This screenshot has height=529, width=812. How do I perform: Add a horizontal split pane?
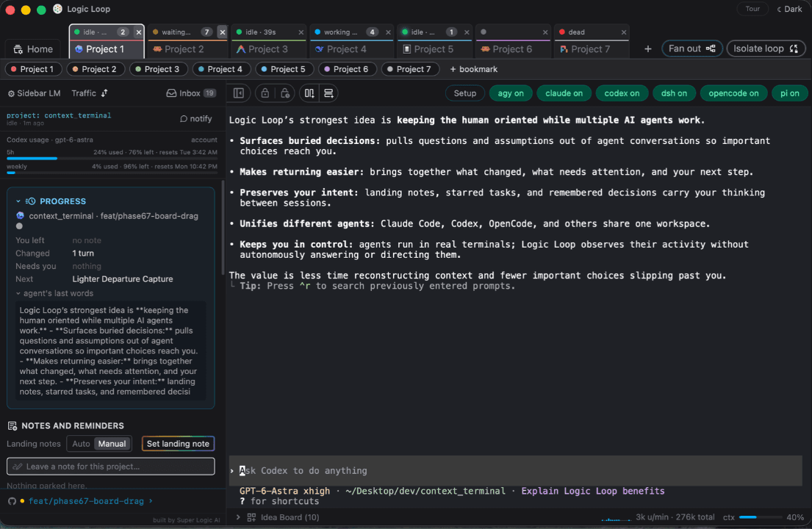(x=328, y=93)
